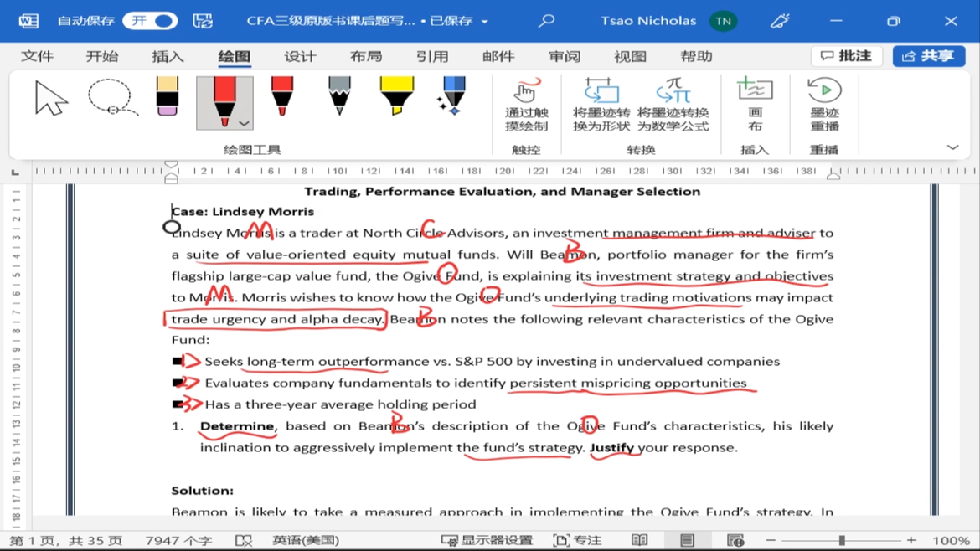Image resolution: width=980 pixels, height=551 pixels.
Task: Click the zoom in plus button
Action: [911, 540]
